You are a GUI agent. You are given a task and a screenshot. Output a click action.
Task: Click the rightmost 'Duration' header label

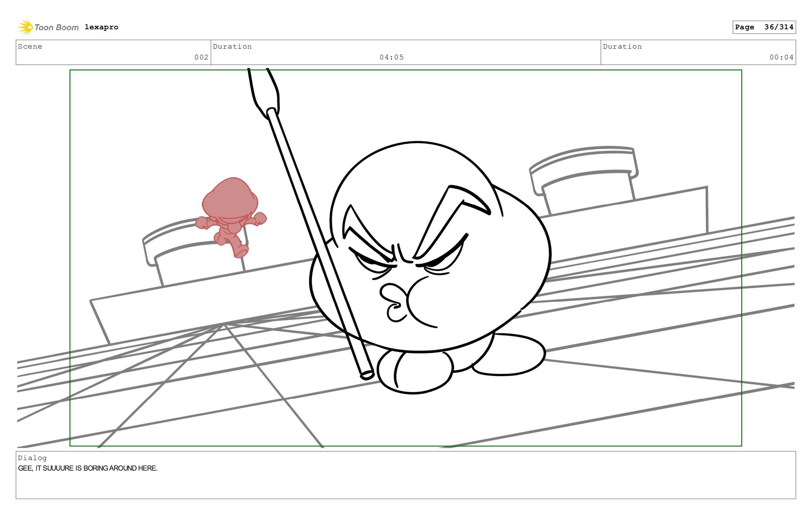[x=622, y=46]
